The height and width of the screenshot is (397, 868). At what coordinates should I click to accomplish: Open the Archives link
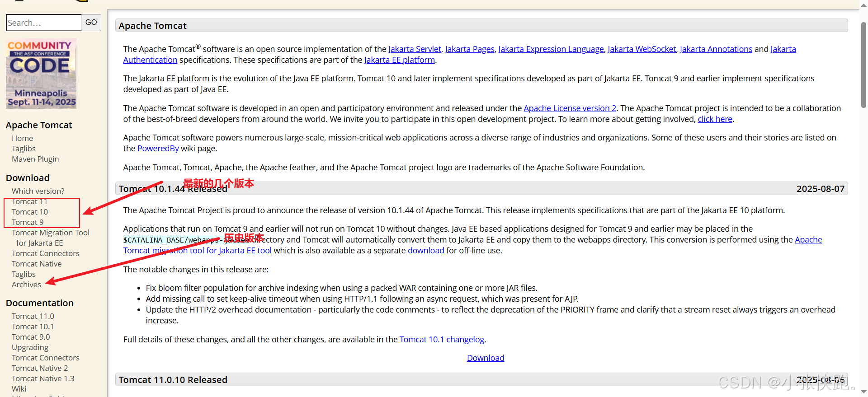26,285
